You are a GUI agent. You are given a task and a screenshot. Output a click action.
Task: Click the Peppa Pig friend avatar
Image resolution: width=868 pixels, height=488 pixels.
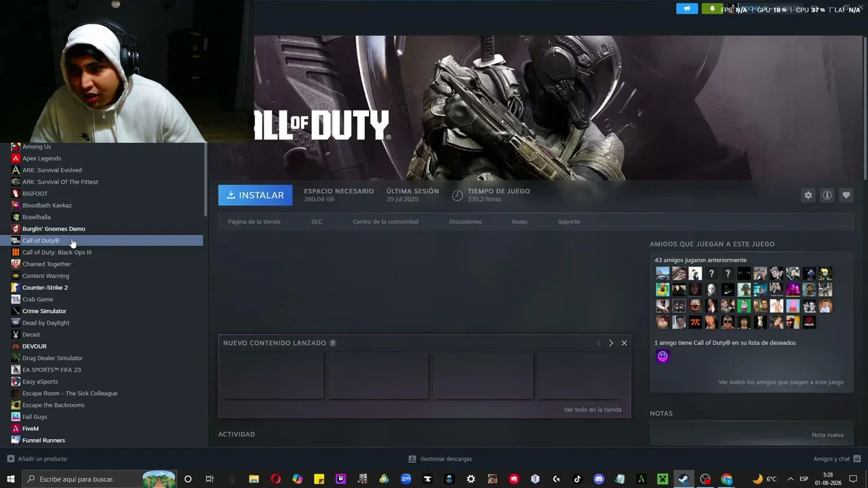(x=793, y=306)
